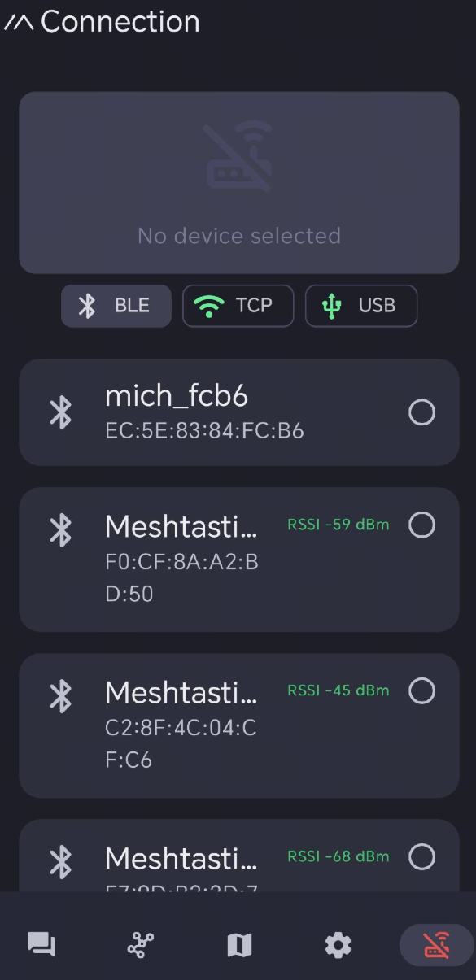
Task: Select radio button for RSSI -59 dBm device
Action: click(x=421, y=525)
